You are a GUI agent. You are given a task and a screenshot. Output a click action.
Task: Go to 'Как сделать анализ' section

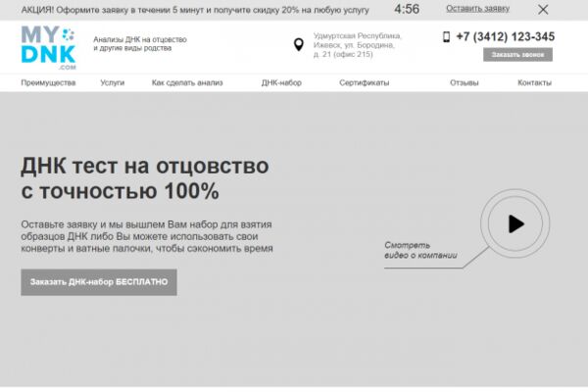click(x=187, y=83)
